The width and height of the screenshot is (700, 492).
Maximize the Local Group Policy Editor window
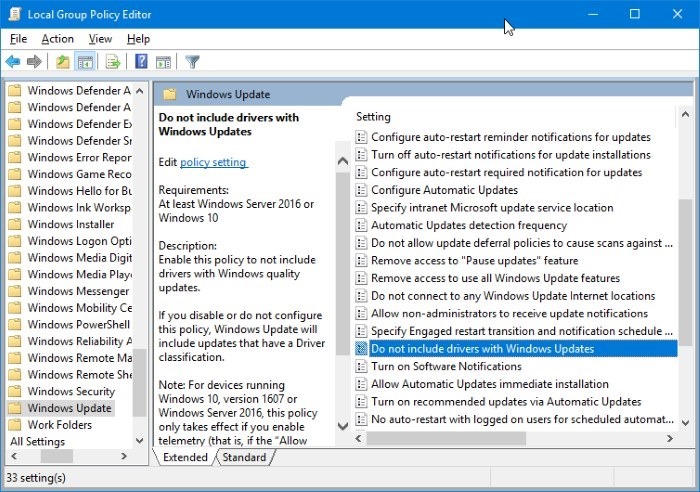634,14
